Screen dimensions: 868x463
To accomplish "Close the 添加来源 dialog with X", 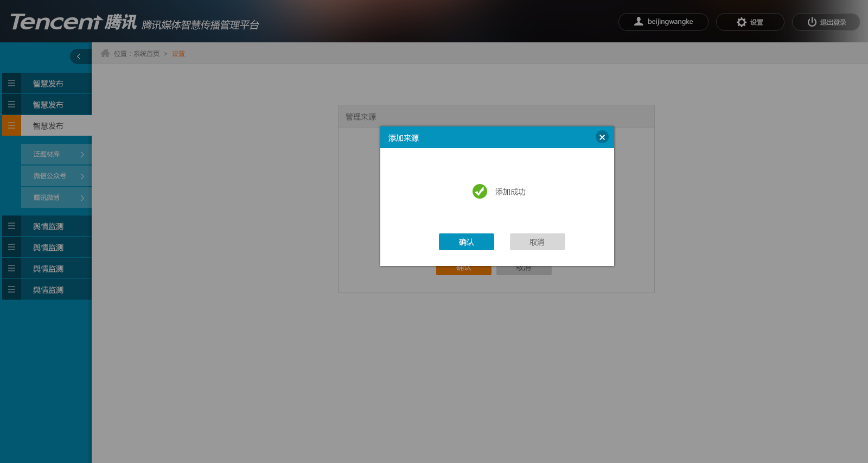I will (602, 137).
